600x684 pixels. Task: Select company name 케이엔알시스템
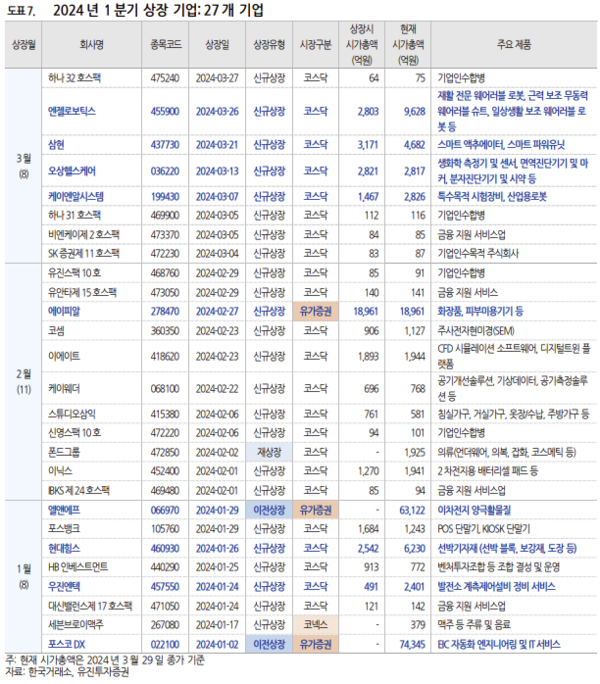tap(76, 197)
